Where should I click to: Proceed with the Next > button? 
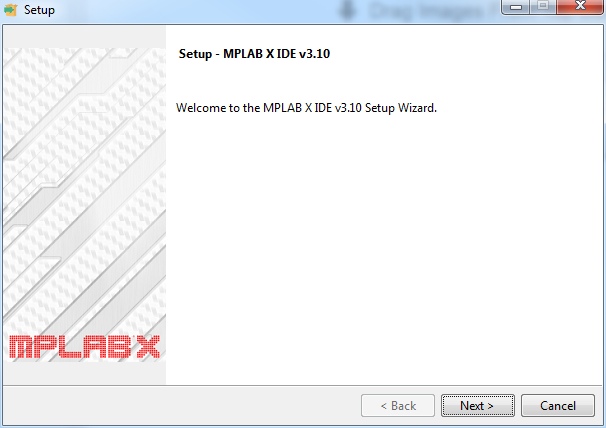click(478, 406)
